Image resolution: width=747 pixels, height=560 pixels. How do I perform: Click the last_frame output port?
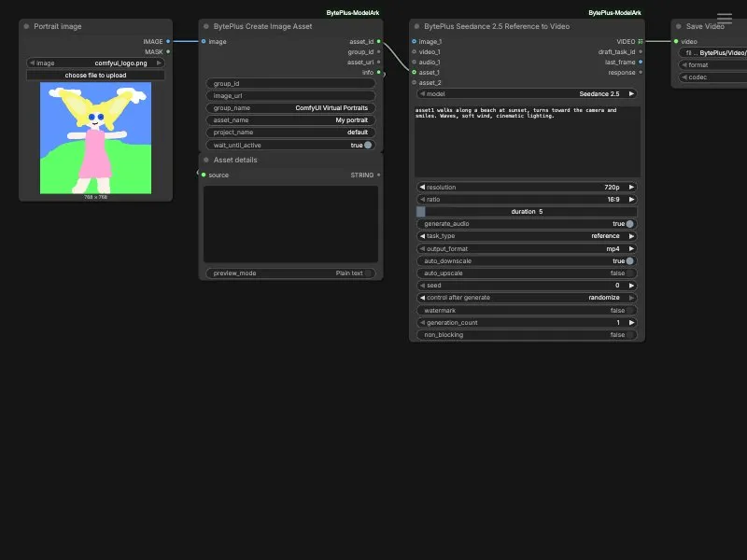click(x=641, y=62)
